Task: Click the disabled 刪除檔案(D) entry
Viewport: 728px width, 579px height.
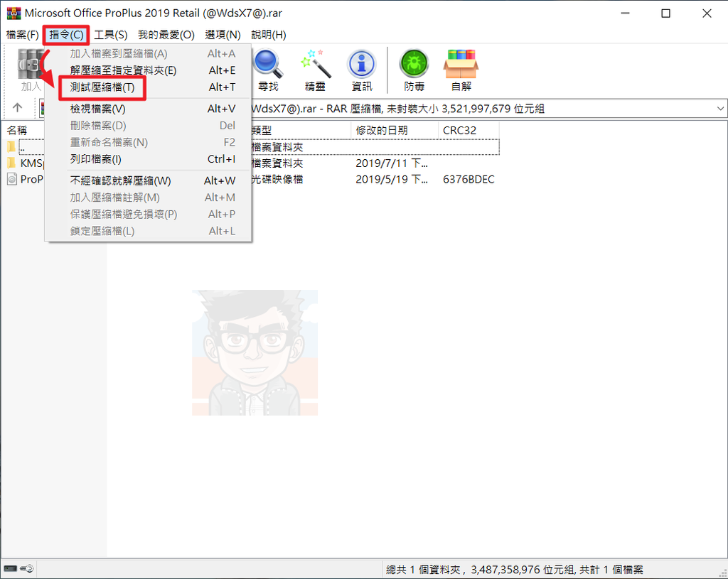Action: tap(149, 126)
